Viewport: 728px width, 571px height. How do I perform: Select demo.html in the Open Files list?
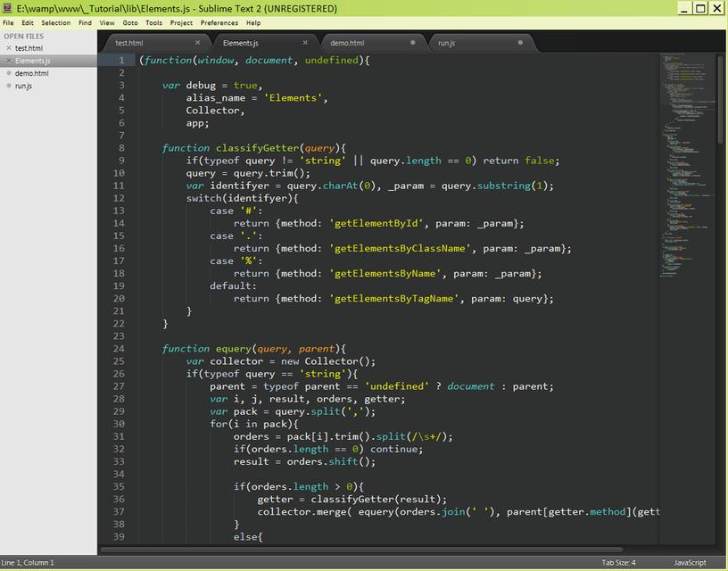(32, 73)
